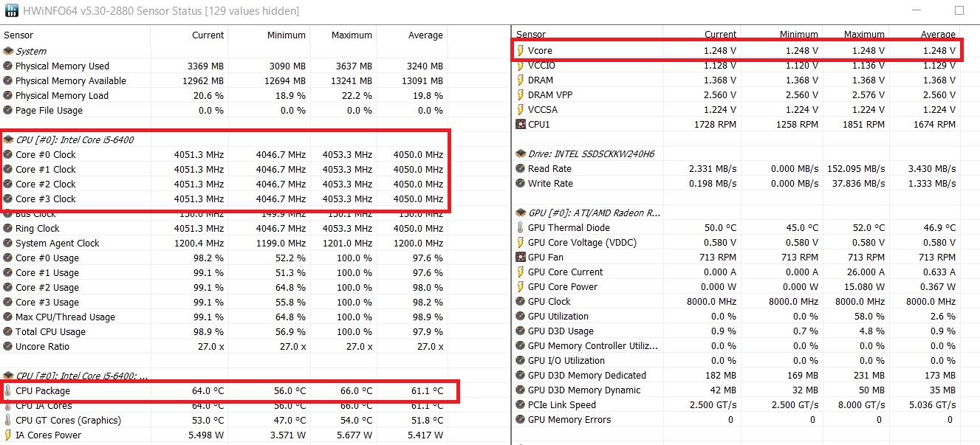Select the CPU [#0]: Intel Core i5-6400 group label
This screenshot has width=980, height=445.
75,139
